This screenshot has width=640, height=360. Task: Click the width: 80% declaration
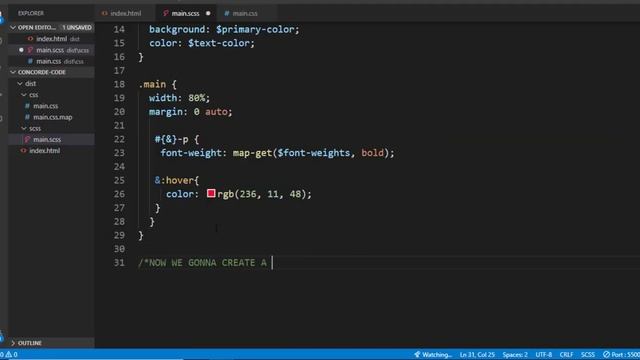(x=179, y=98)
